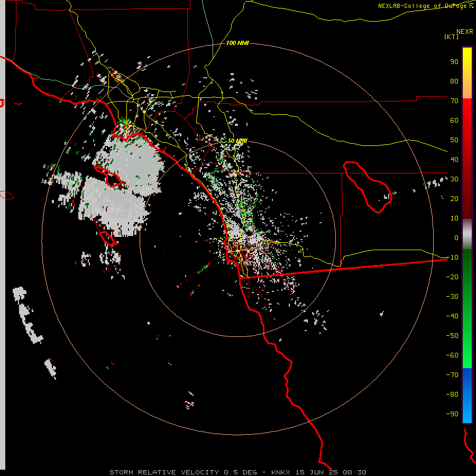Click the 0.5 DEG elevation text in caption
Viewport: 476px width, 476px height.
(x=240, y=472)
